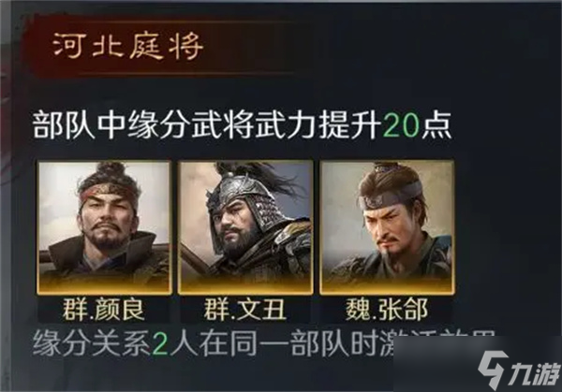Viewport: 562px width, 392px height.
Task: Click the 群.文丑 name label
Action: 245,310
